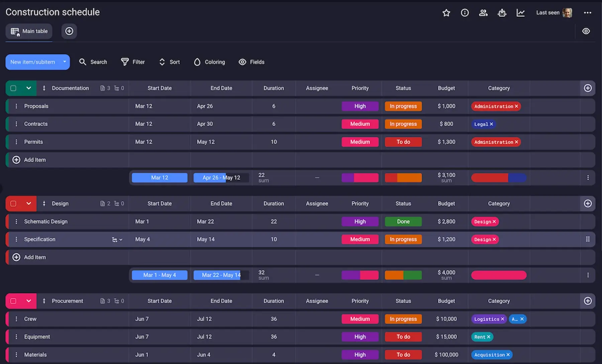
Task: Add Item in the Documentation group
Action: point(29,160)
